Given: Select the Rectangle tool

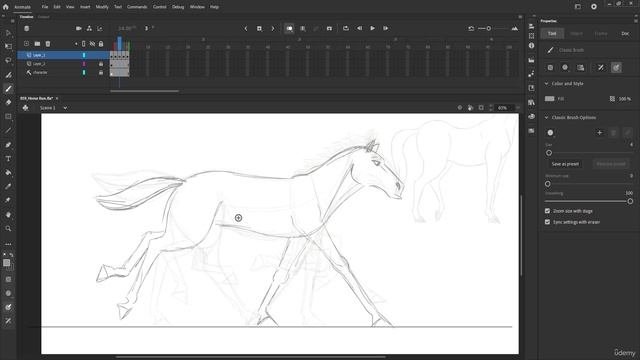Looking at the screenshot, I should pyautogui.click(x=8, y=117).
